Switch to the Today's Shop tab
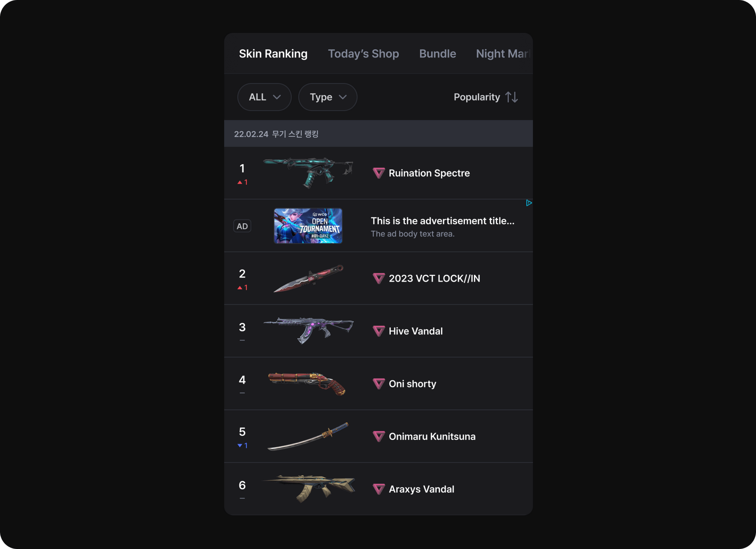The width and height of the screenshot is (756, 549). [x=363, y=54]
